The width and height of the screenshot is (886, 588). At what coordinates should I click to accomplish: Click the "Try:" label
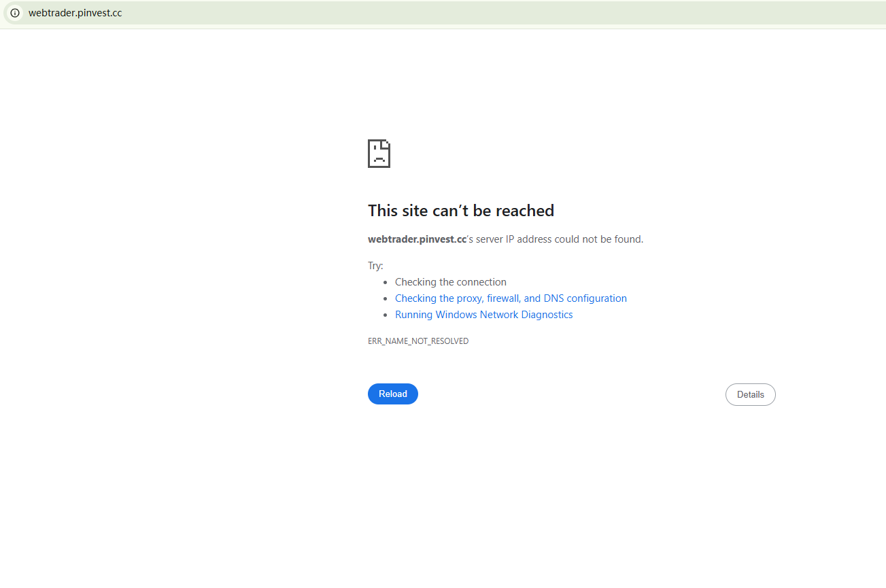pos(375,266)
